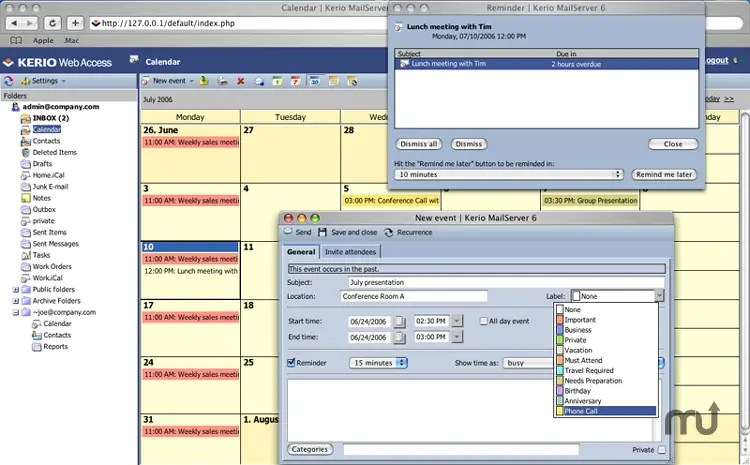
Task: Click the Close button in Reminder window
Action: coord(673,144)
